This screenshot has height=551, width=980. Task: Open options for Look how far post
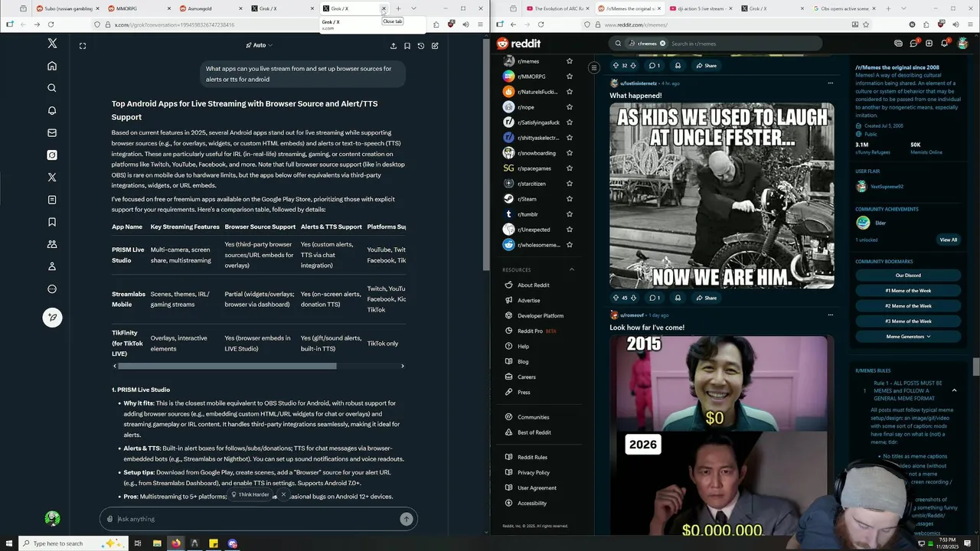[x=830, y=315]
